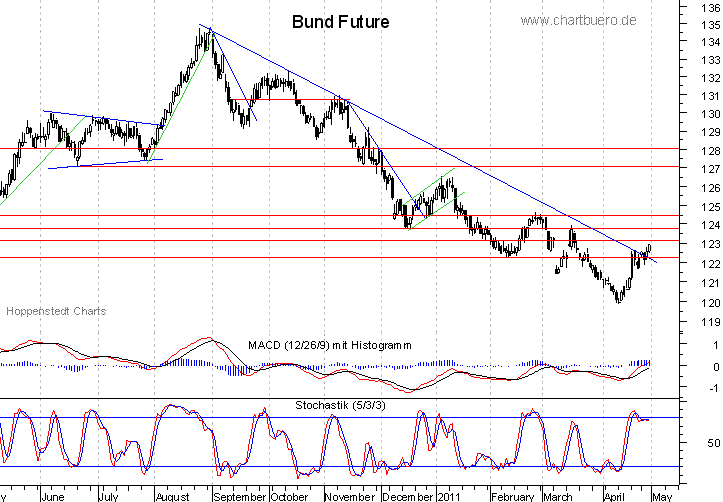723x502 pixels.
Task: Select the 132 price axis value
Action: (711, 78)
